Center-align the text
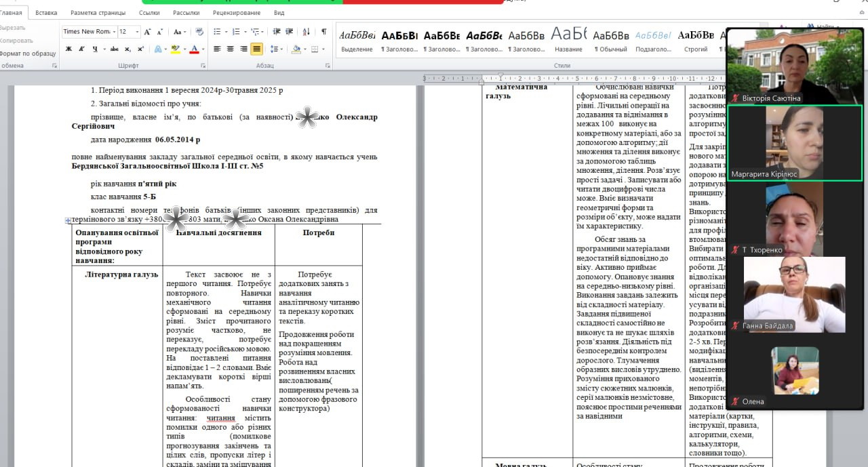This screenshot has width=868, height=467. point(231,49)
